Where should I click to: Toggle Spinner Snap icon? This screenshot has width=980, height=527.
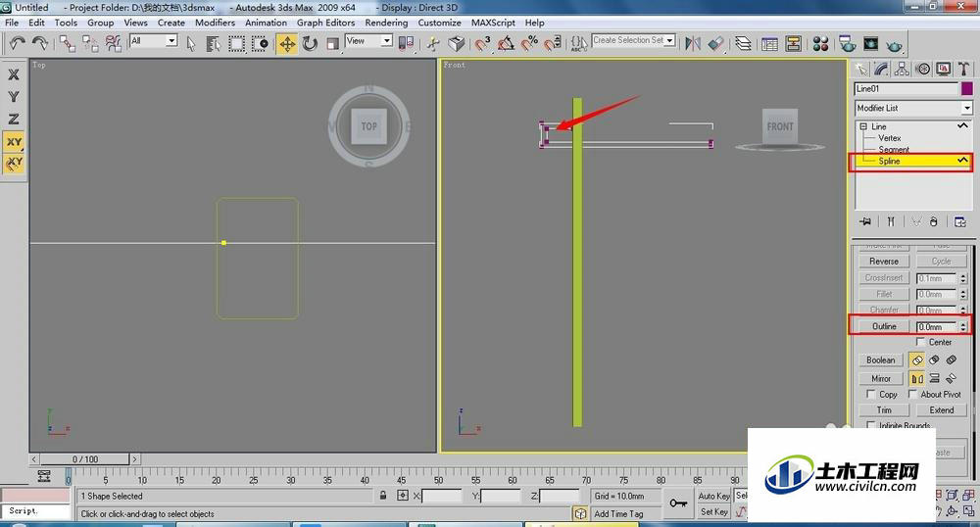coord(553,43)
